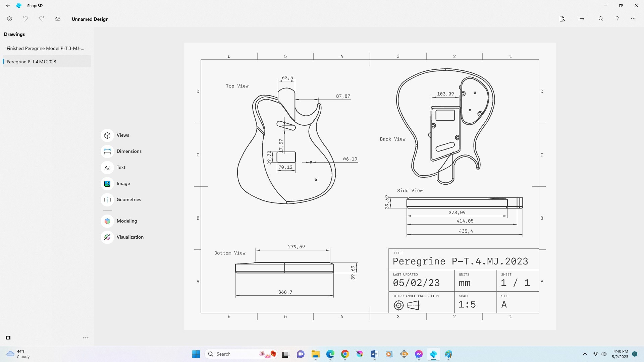Click the Geometries label
Viewport: 644px width, 362px height.
(x=129, y=199)
